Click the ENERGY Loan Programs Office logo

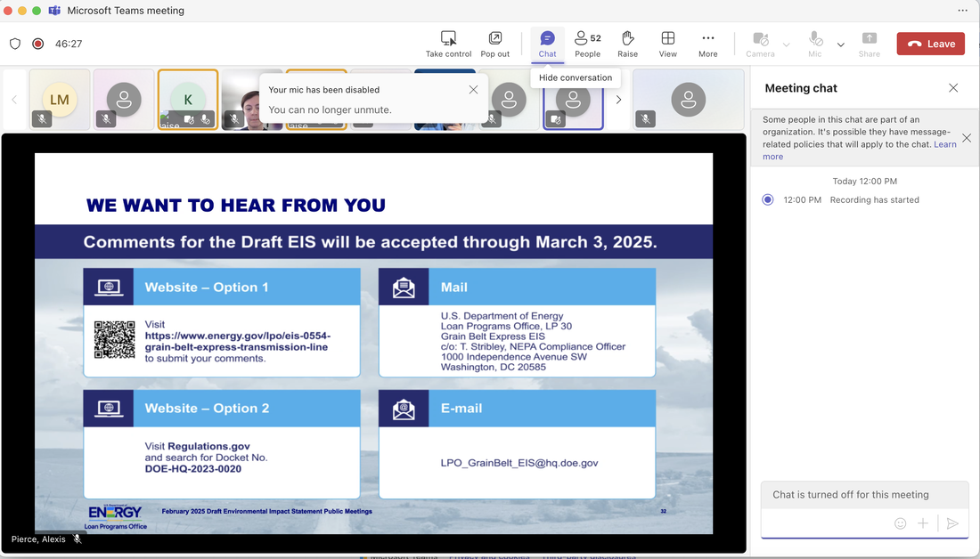point(116,516)
